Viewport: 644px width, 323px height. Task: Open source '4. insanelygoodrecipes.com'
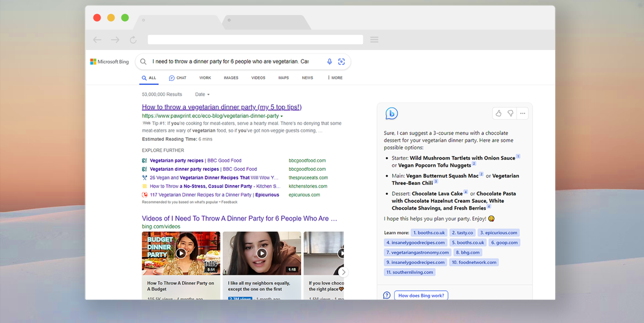tap(415, 242)
